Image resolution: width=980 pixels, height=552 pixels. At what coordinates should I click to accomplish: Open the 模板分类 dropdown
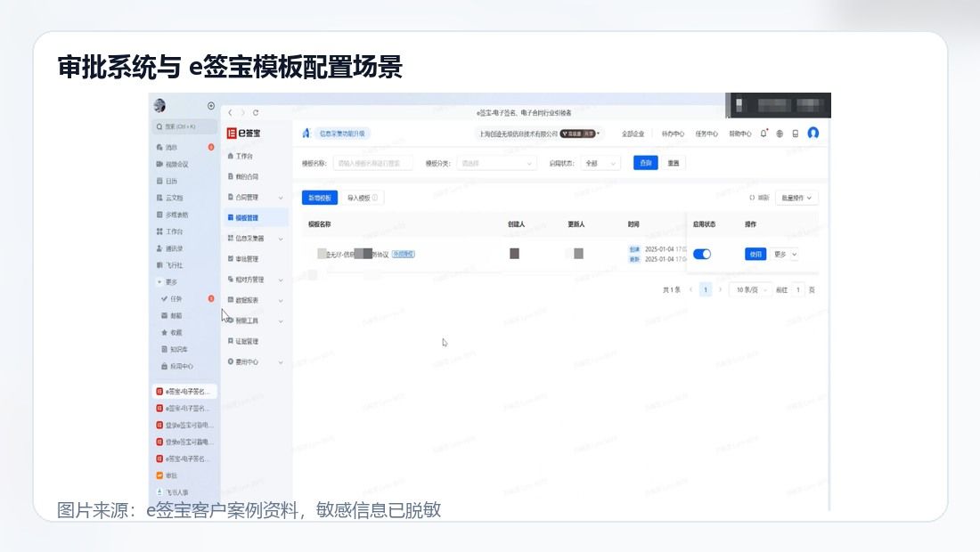[x=496, y=164]
